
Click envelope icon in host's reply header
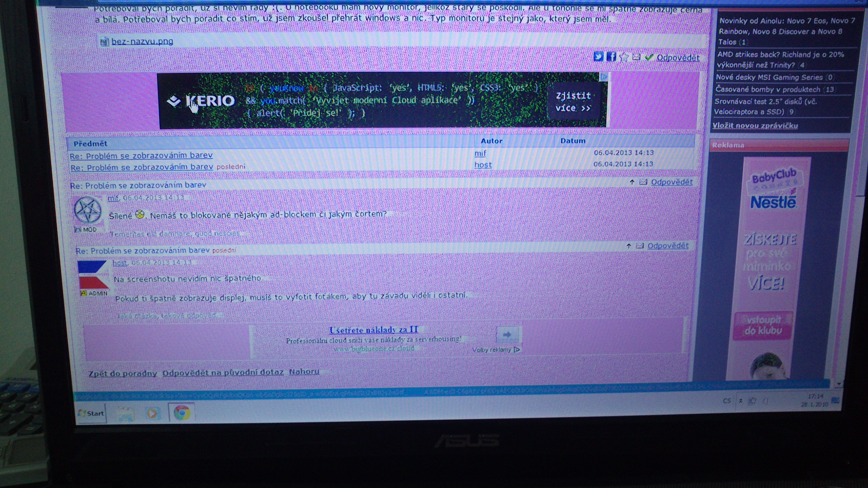[x=639, y=246]
